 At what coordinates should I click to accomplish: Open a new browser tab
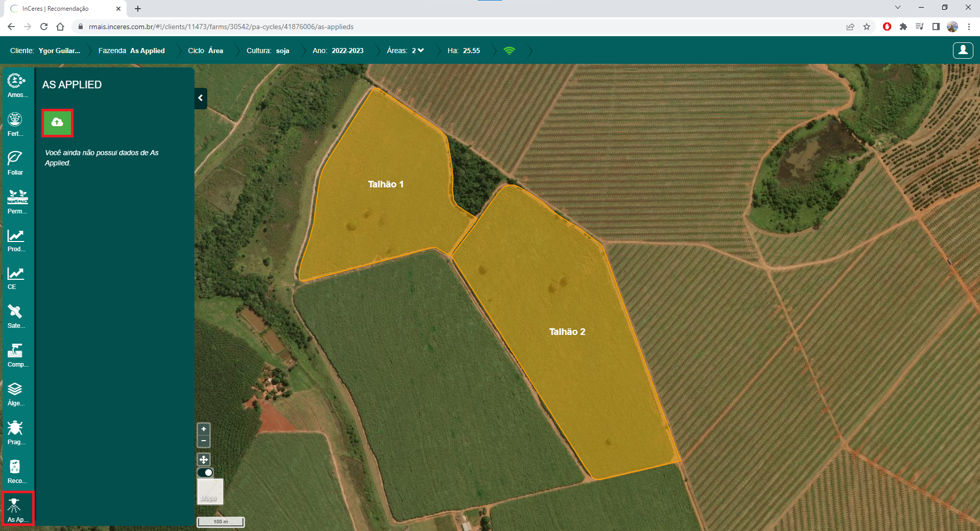point(138,9)
